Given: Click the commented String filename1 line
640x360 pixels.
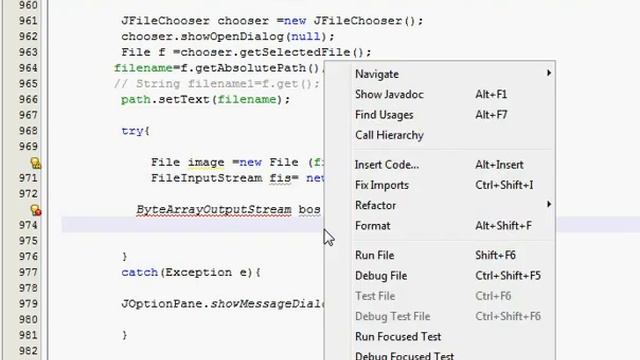Looking at the screenshot, I should coord(217,84).
